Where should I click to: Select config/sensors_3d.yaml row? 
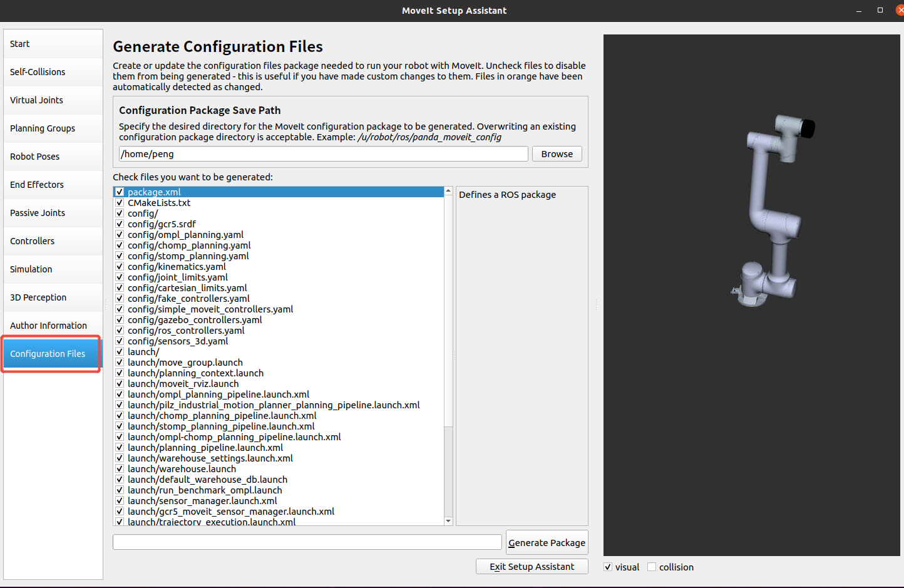point(279,341)
